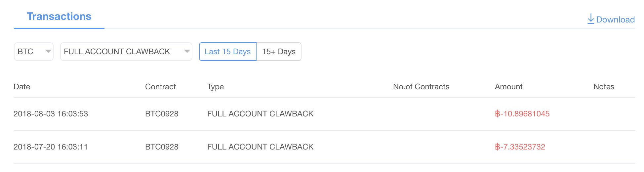Click the type filter dropdown arrow
The height and width of the screenshot is (172, 644).
[x=187, y=51]
